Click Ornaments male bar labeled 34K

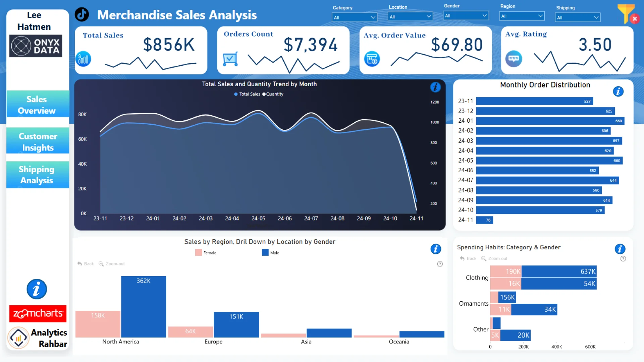coord(534,309)
